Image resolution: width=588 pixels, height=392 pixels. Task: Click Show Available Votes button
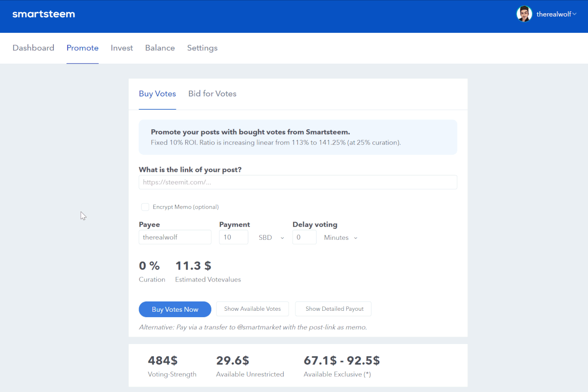tap(252, 309)
